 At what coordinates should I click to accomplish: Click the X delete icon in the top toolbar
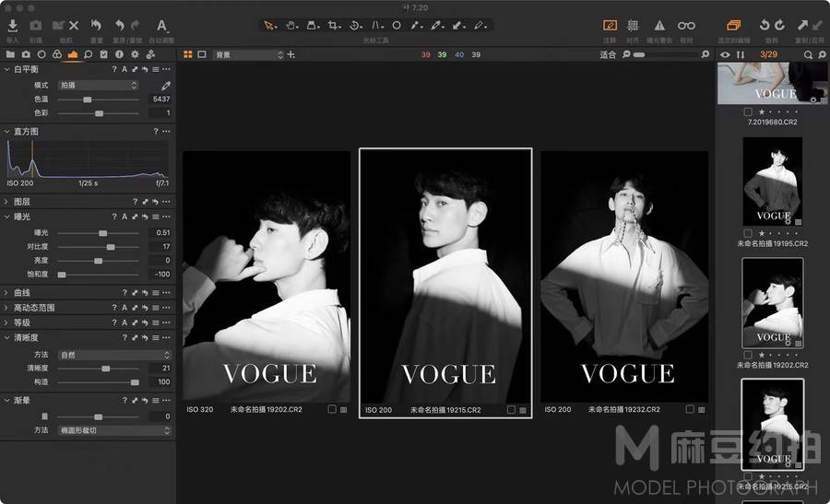tap(74, 26)
